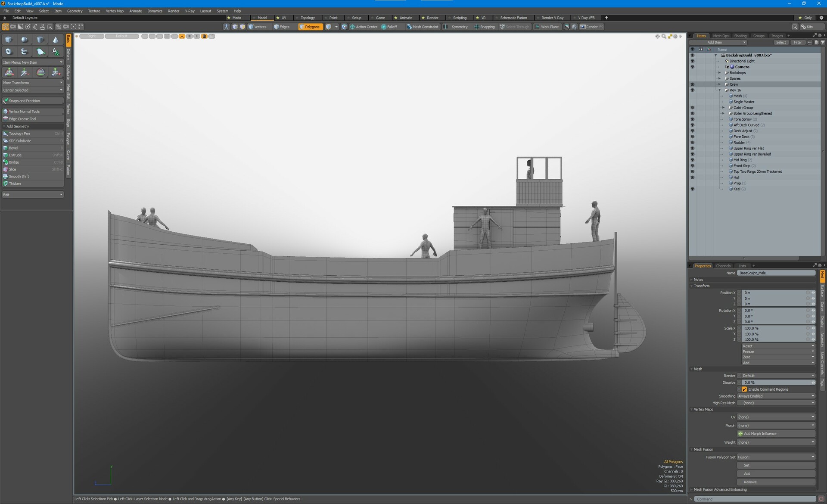Activate the Extrude tool
Screen dimensions: 827x504
click(x=15, y=155)
